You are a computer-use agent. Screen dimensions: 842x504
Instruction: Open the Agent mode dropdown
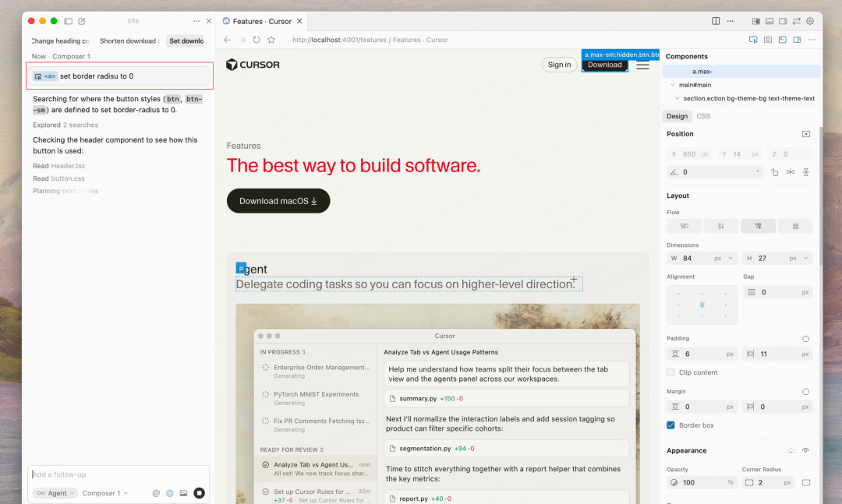click(x=56, y=493)
